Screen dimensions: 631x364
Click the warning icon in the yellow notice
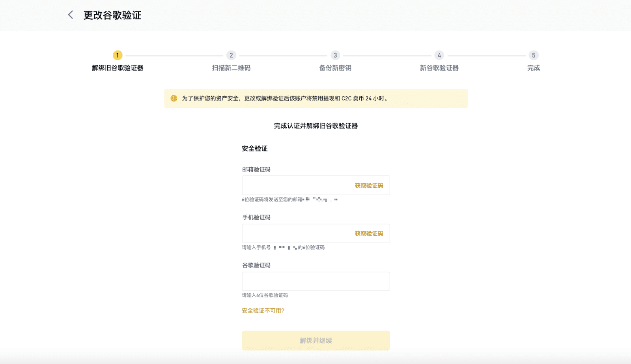[x=174, y=98]
